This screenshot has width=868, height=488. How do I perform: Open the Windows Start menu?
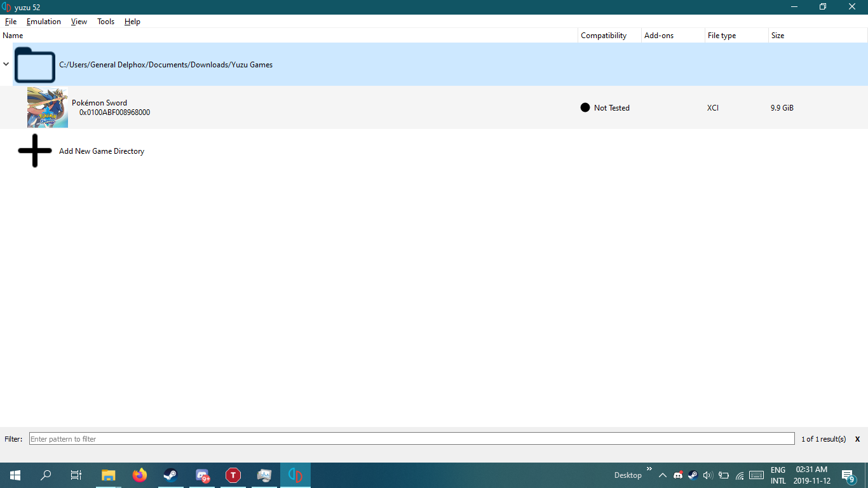click(15, 475)
